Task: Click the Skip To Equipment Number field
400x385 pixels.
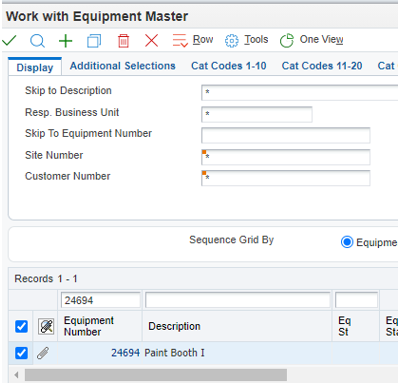Action: 286,136
